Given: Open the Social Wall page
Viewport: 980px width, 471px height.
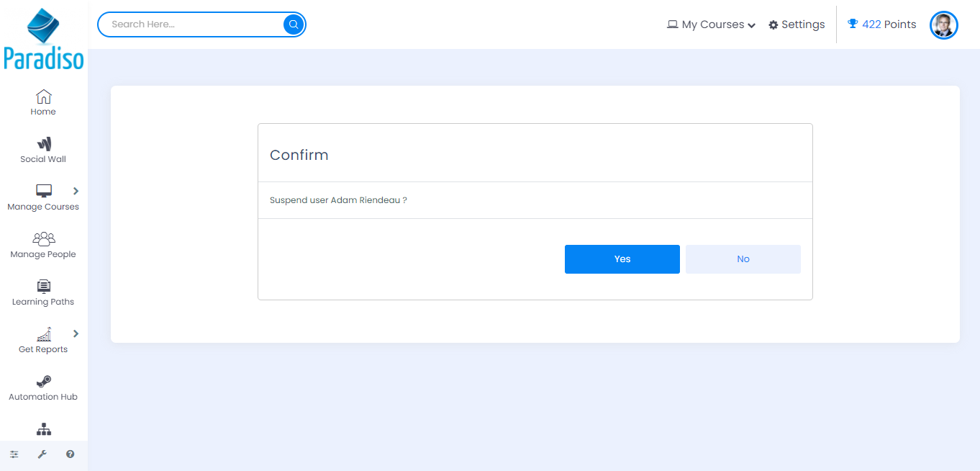Looking at the screenshot, I should coord(43,150).
